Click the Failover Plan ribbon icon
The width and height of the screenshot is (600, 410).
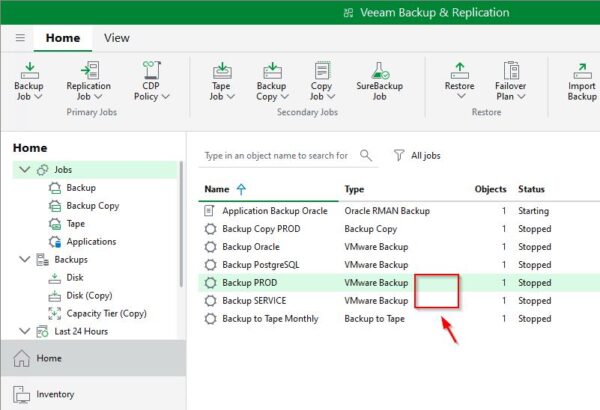511,70
